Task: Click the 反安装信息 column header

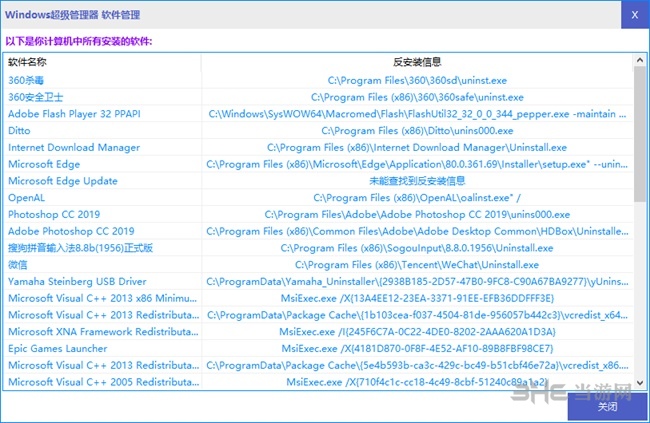Action: 417,62
